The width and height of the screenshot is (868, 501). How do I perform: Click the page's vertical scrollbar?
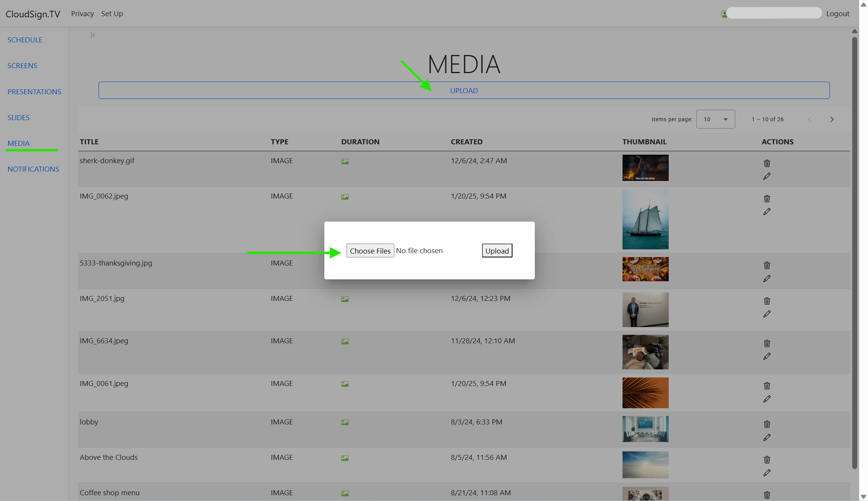(855, 250)
